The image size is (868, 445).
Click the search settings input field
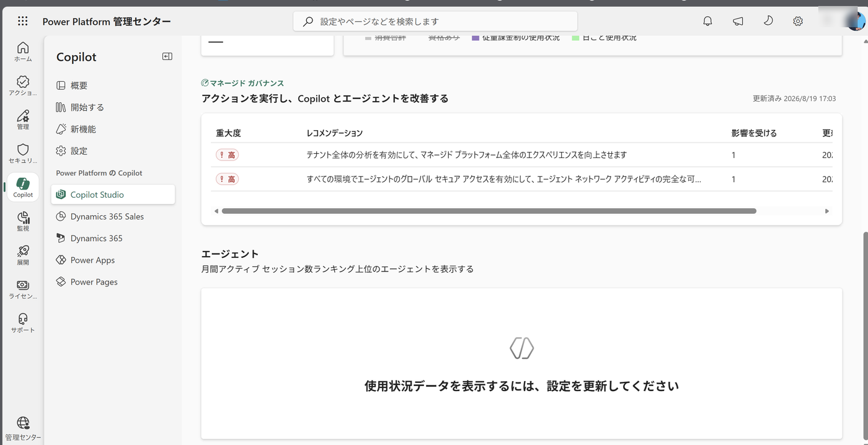(x=435, y=21)
